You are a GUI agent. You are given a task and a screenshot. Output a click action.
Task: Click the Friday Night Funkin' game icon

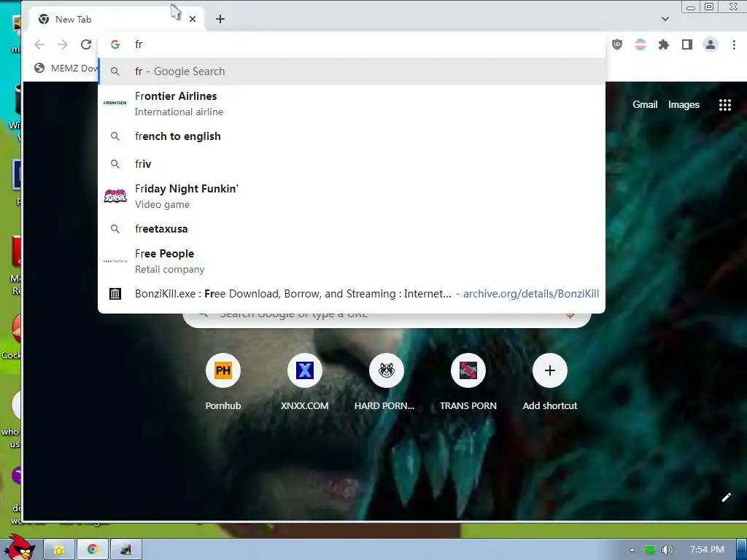click(x=115, y=196)
